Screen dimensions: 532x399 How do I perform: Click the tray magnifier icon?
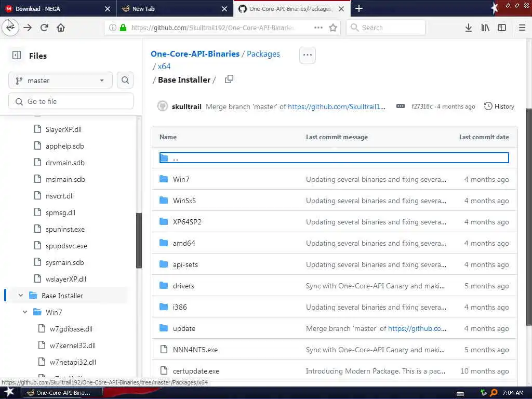click(494, 393)
